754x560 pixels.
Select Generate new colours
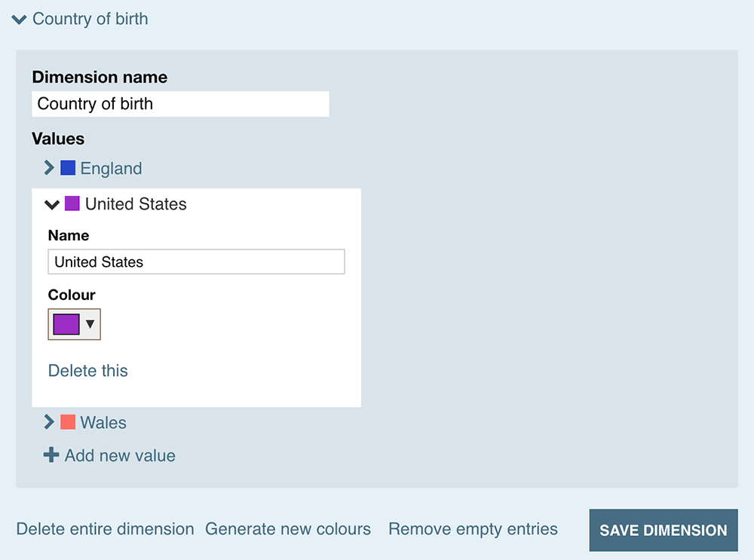(x=288, y=529)
